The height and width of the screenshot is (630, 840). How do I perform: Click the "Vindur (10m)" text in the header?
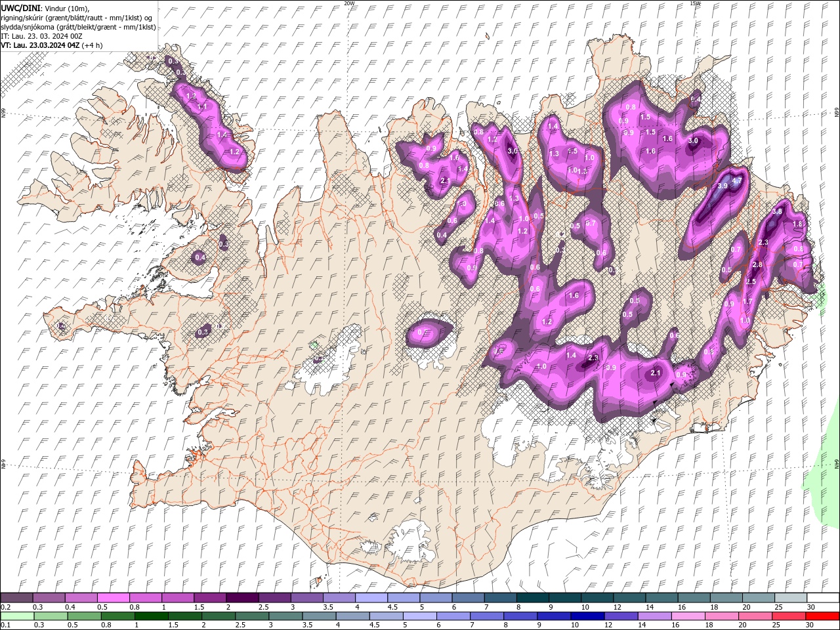(66, 8)
